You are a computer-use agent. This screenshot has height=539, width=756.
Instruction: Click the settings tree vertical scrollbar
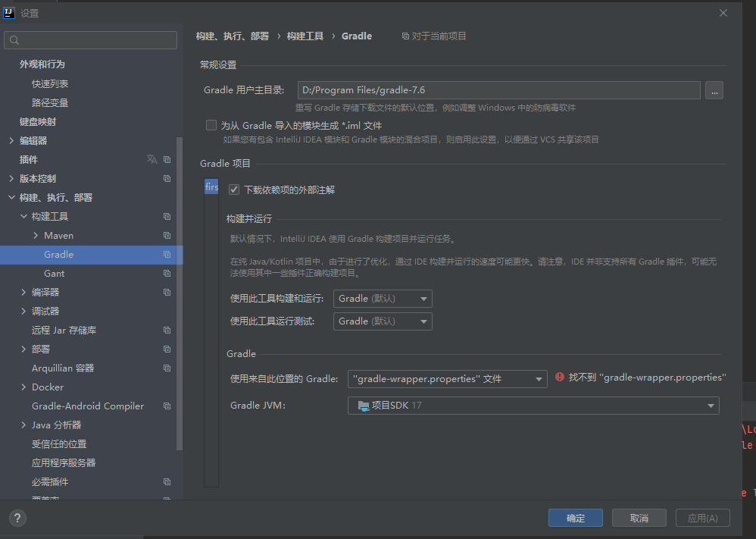(180, 293)
